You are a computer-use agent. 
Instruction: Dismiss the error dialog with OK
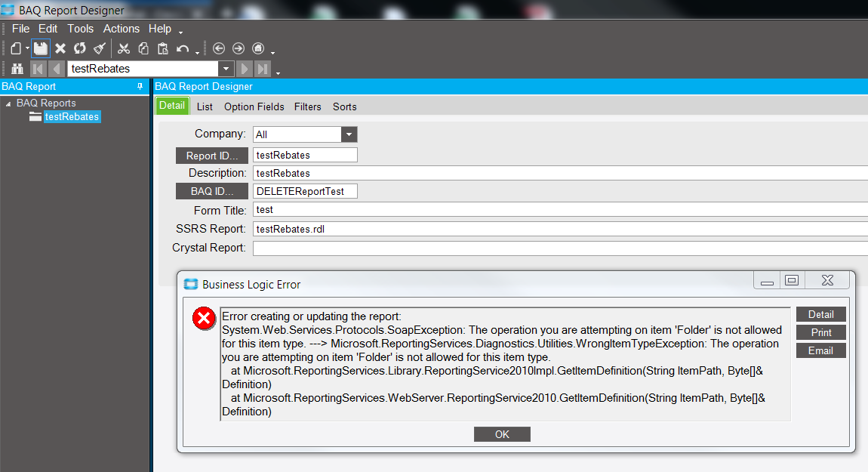coord(502,434)
